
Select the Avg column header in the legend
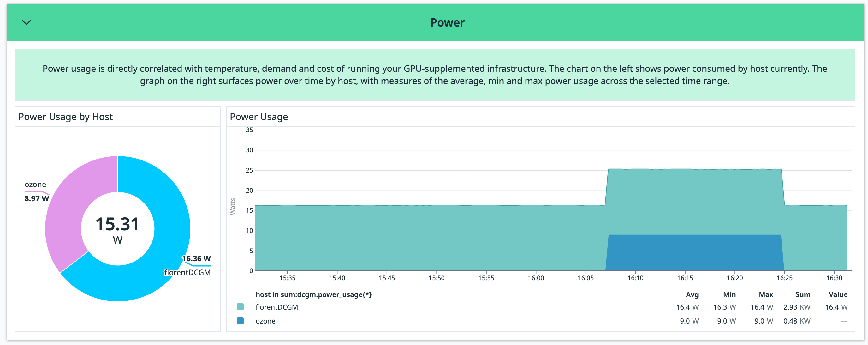[x=692, y=294]
